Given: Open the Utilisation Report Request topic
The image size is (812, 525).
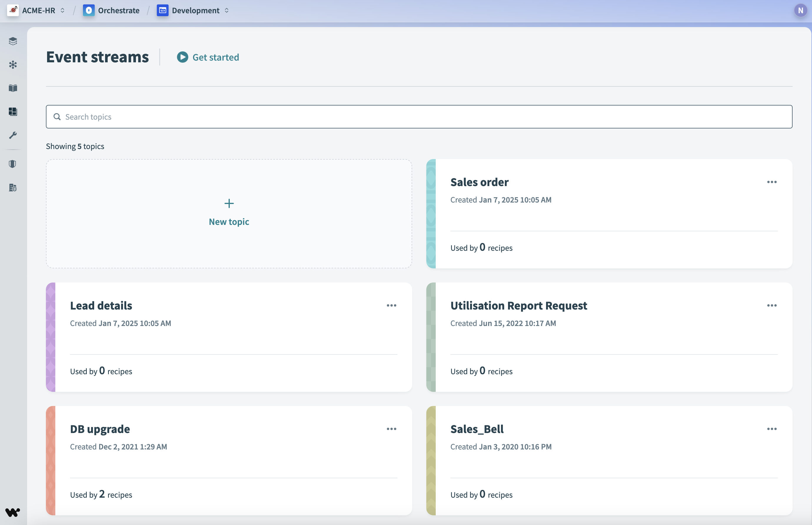Looking at the screenshot, I should tap(519, 305).
